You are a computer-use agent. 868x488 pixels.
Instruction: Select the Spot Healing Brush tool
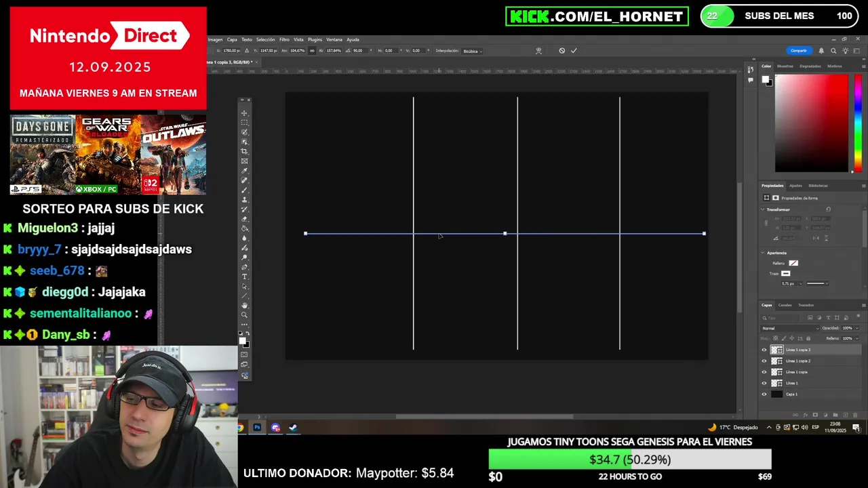coord(244,180)
